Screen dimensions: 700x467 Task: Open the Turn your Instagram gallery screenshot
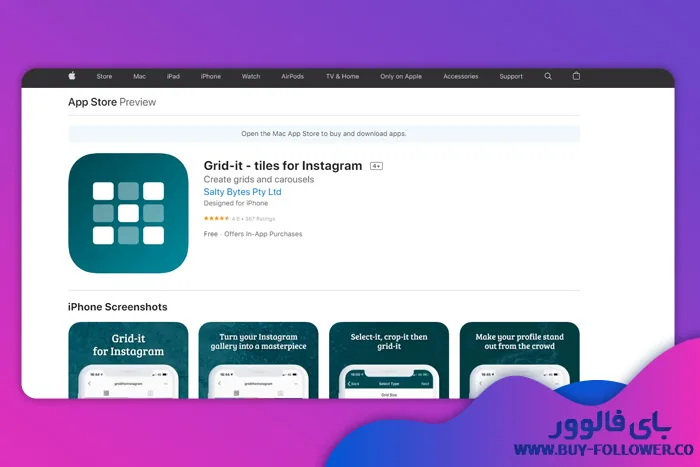(x=258, y=360)
